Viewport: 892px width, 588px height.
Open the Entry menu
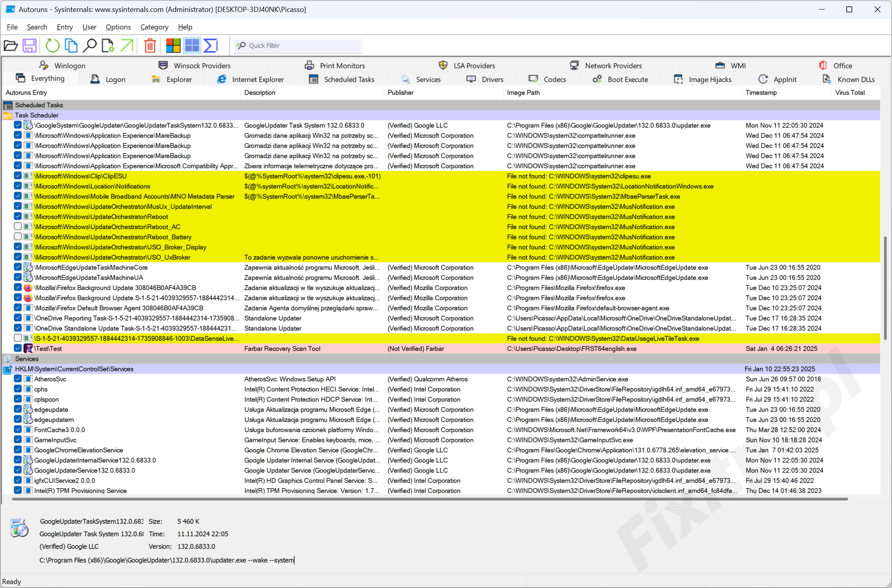(65, 27)
